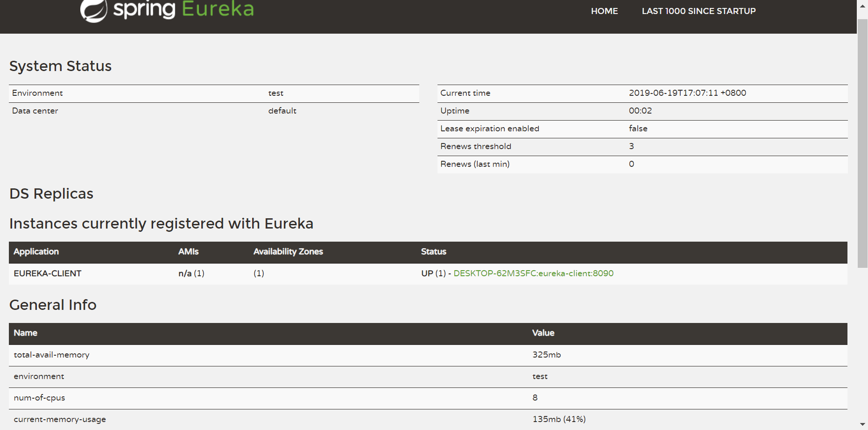Image resolution: width=868 pixels, height=430 pixels.
Task: Click the 135mb (41%) usage value
Action: [559, 419]
